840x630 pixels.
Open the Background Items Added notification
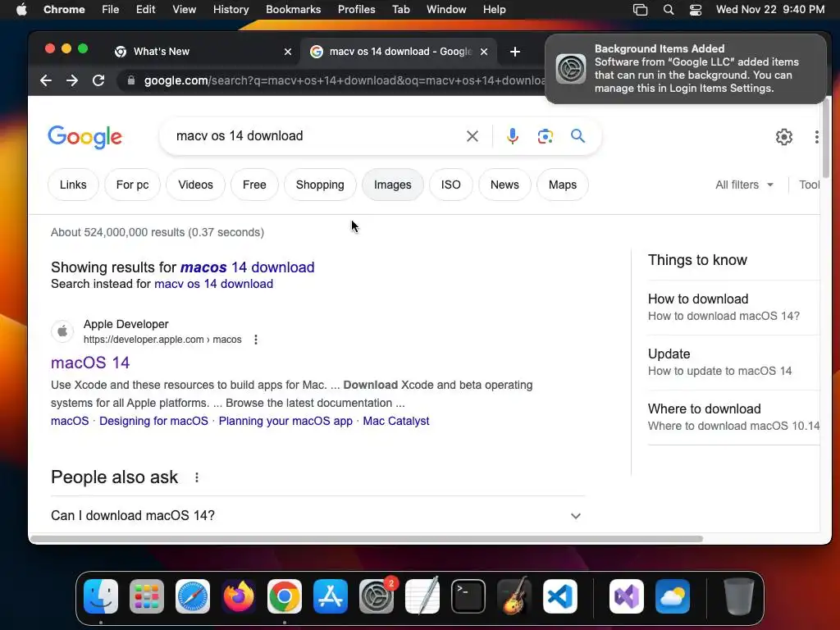[686, 69]
